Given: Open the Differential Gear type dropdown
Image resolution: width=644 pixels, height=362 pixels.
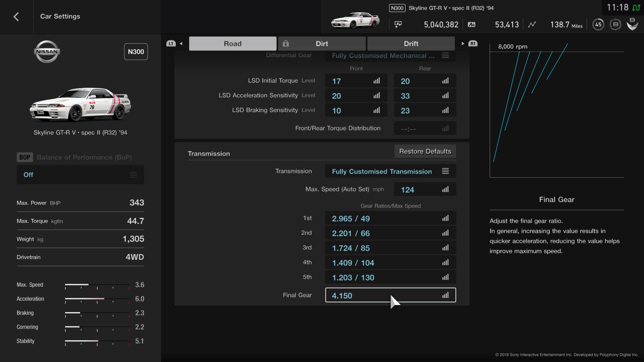Looking at the screenshot, I should (390, 56).
